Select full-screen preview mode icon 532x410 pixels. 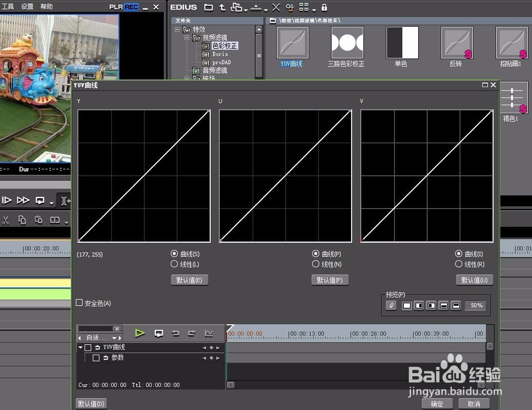pos(407,306)
